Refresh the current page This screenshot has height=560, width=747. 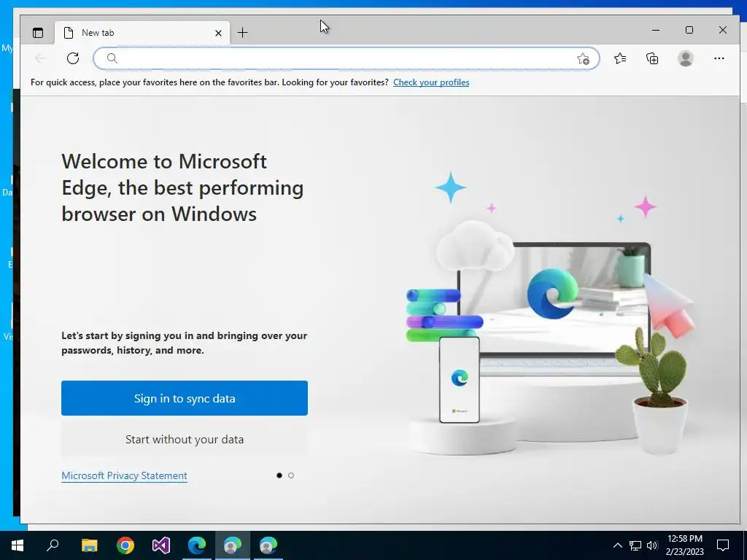coord(73,58)
